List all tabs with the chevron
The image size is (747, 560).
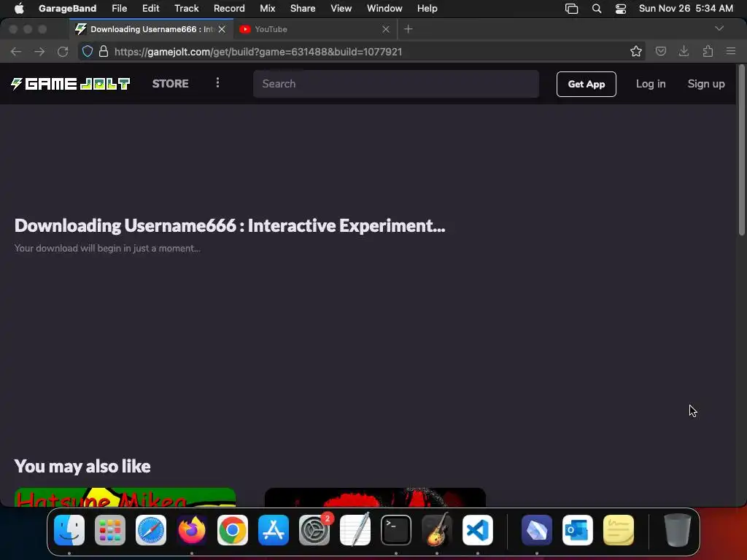click(x=719, y=28)
